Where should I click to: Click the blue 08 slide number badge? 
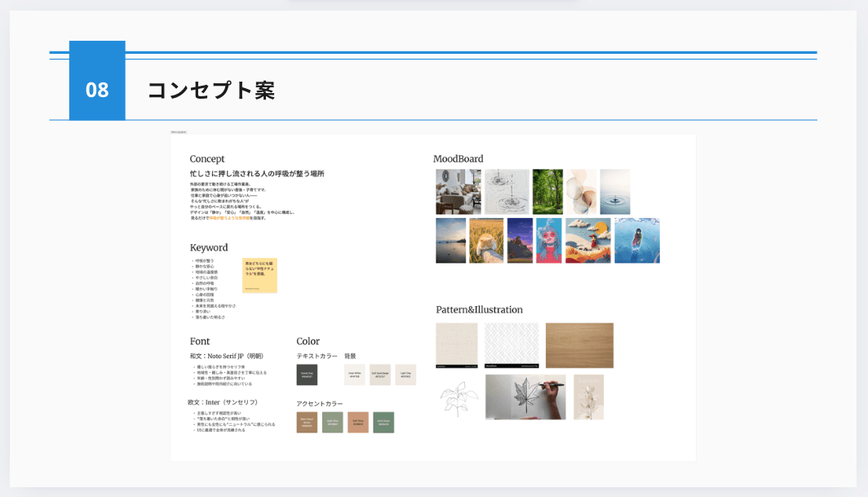[x=95, y=90]
